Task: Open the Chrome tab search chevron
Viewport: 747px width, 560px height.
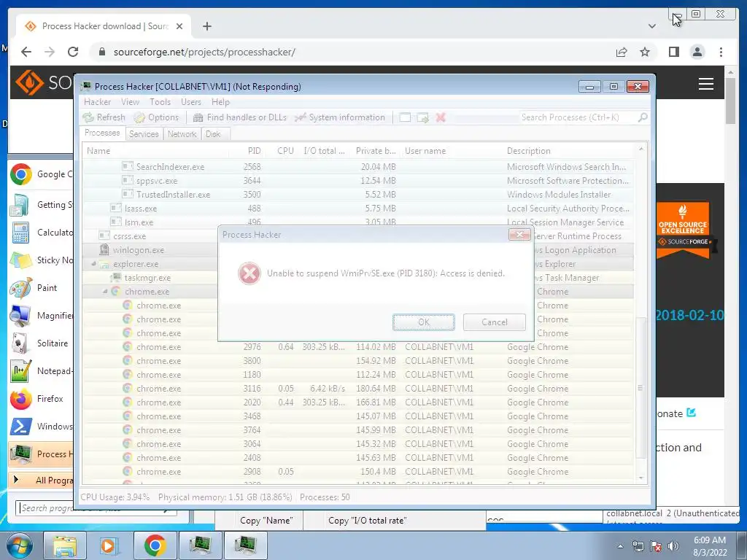Action: click(x=651, y=26)
